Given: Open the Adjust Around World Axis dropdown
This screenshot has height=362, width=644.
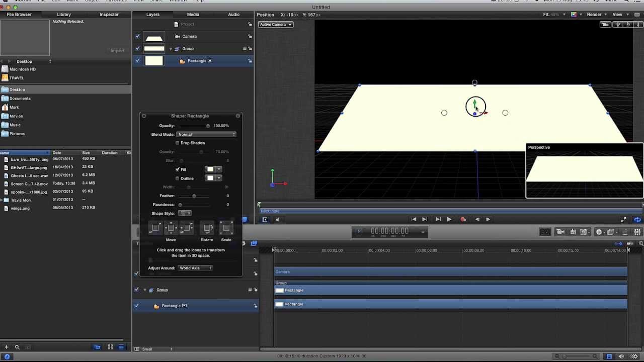Looking at the screenshot, I should click(x=195, y=268).
